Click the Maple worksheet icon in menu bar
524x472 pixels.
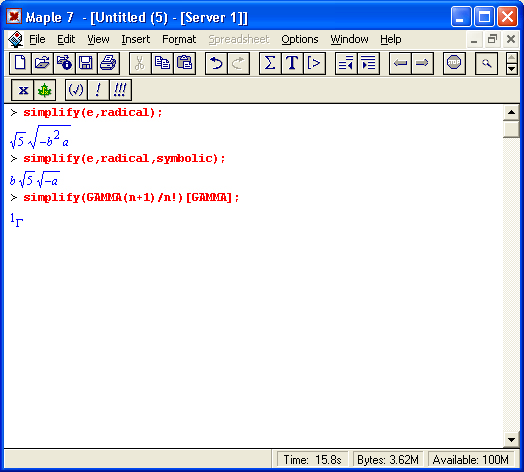tap(15, 39)
